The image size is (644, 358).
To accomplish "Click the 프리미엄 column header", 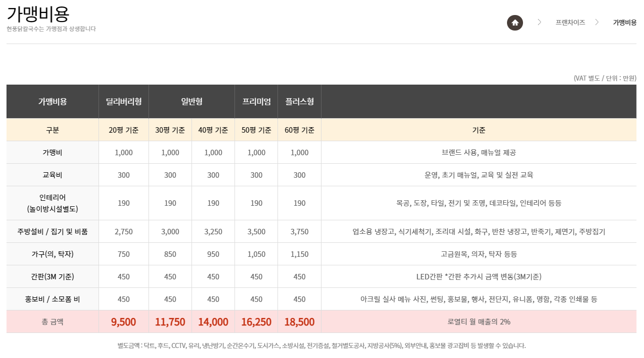I will 256,102.
